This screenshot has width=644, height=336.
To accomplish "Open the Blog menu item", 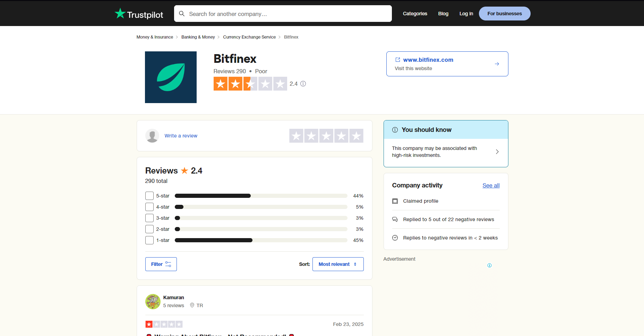I will (x=443, y=14).
